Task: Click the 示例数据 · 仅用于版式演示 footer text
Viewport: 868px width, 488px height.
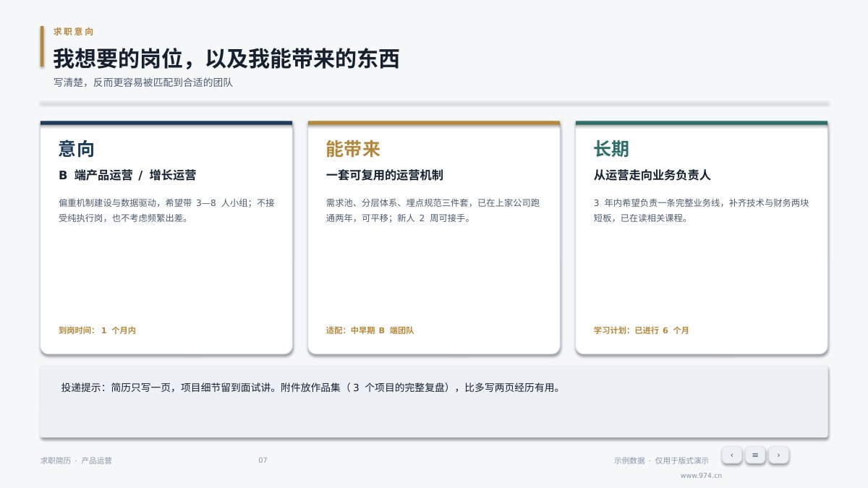Action: click(661, 461)
